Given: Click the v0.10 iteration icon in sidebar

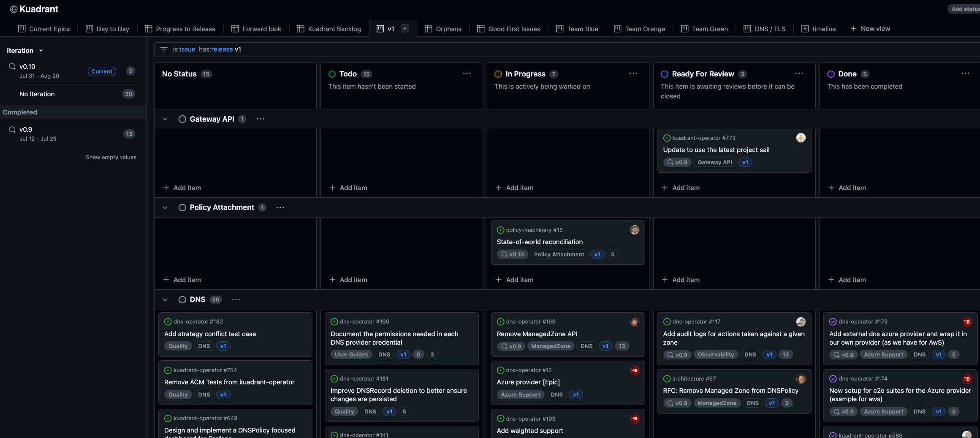Looking at the screenshot, I should pos(12,67).
